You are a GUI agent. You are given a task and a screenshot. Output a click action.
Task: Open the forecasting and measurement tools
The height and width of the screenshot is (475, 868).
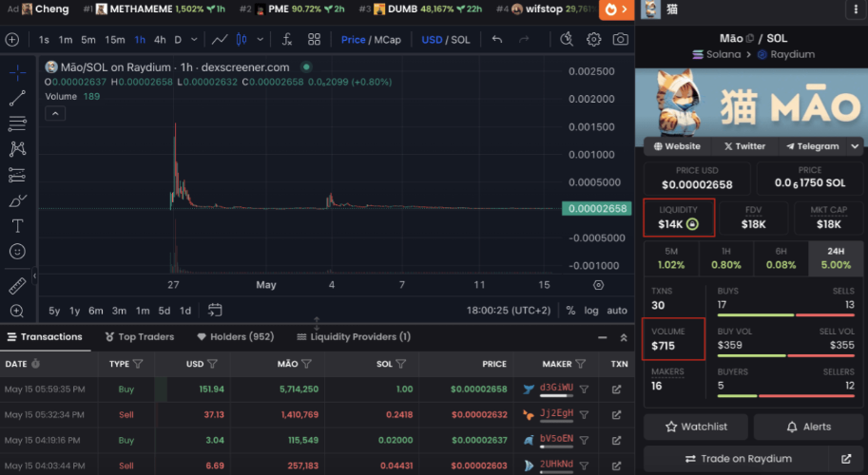tap(17, 175)
